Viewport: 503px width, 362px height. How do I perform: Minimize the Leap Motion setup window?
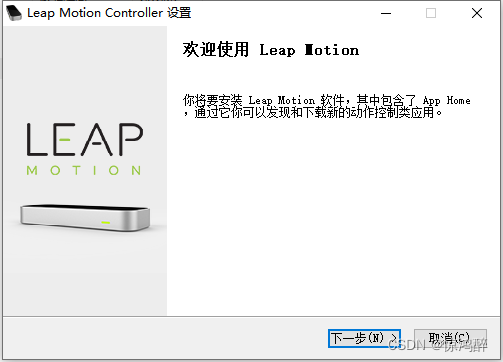[386, 13]
